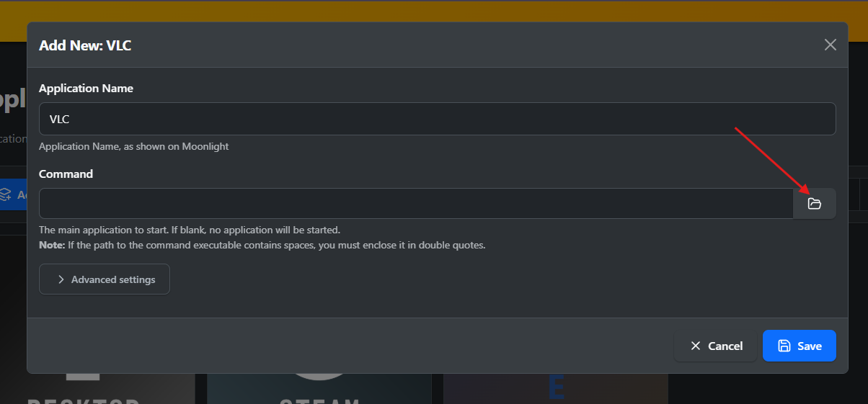
Task: Click the Application Name field containing VLC
Action: 437,119
